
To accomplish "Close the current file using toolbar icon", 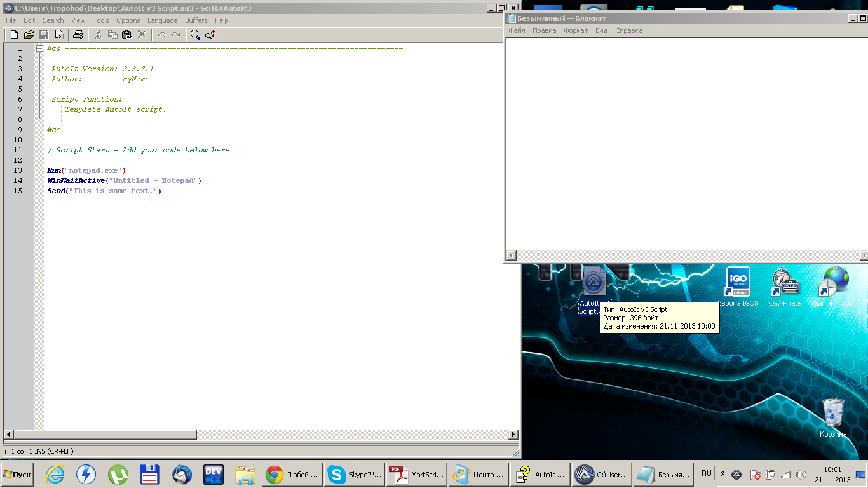I will click(58, 35).
